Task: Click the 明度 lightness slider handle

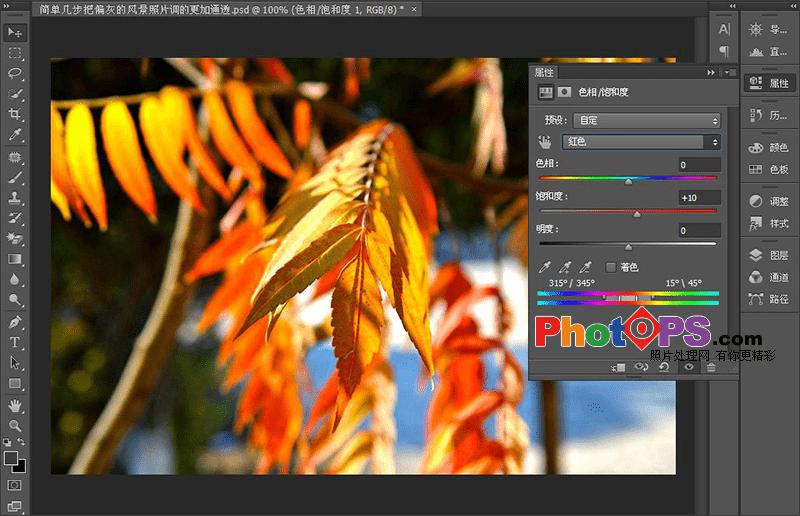Action: [x=629, y=248]
